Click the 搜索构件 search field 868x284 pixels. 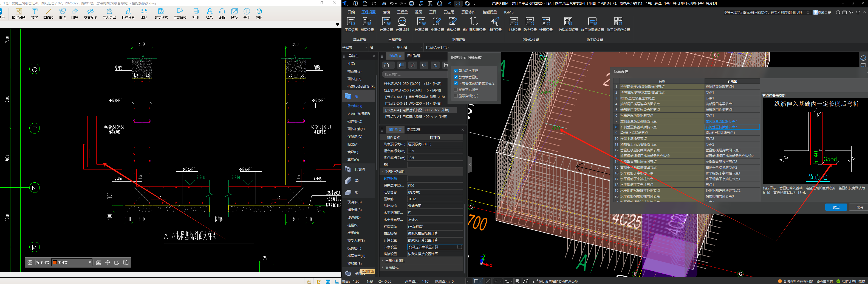(x=414, y=74)
